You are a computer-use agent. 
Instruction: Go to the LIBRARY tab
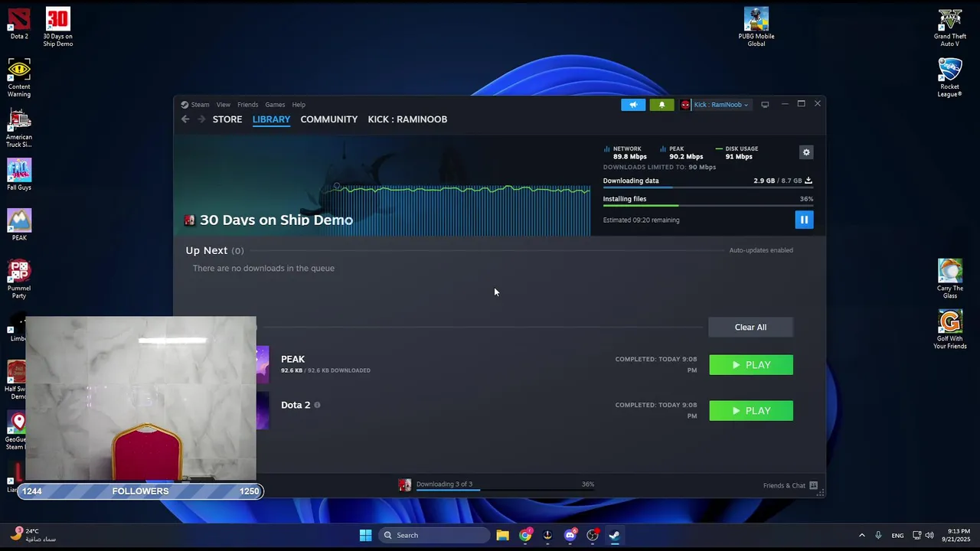tap(271, 119)
